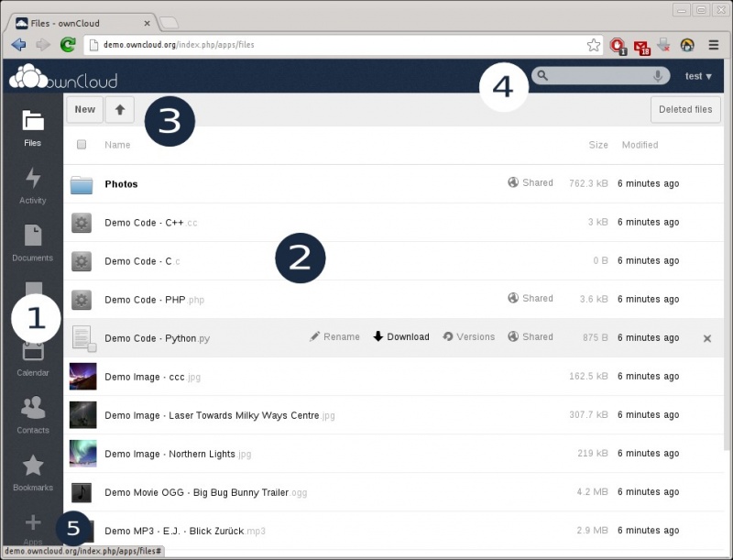Click the upload arrow button
Viewport: 733px width, 560px height.
[120, 110]
